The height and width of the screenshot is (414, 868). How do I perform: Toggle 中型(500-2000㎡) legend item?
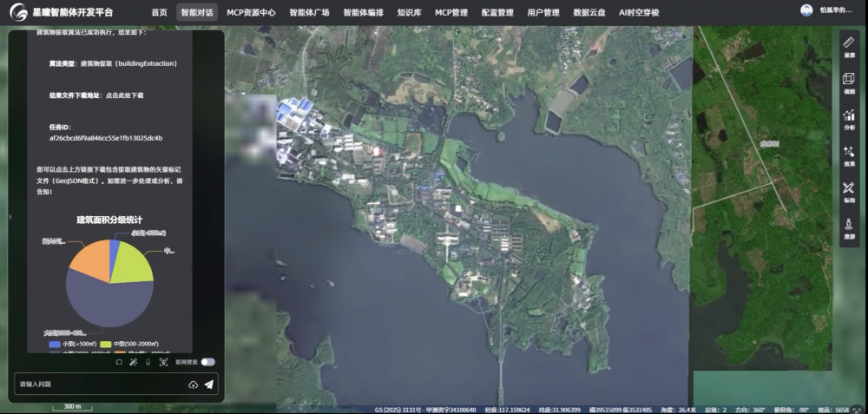(128, 345)
